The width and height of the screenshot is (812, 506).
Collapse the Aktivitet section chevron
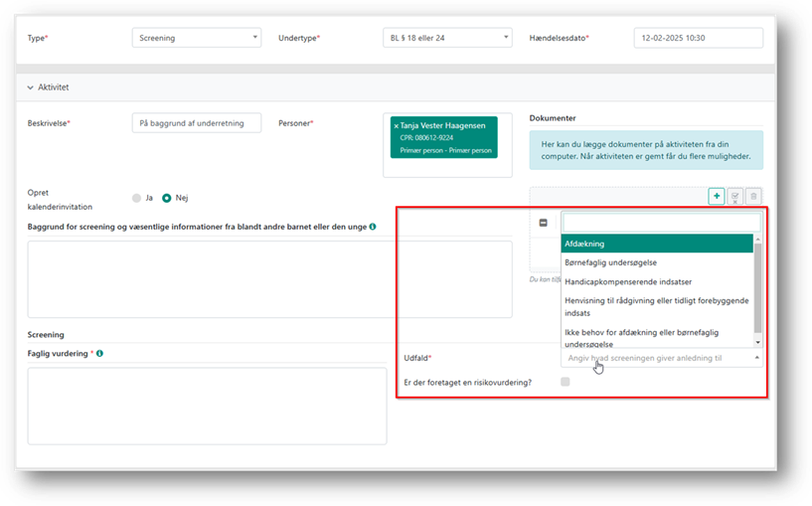31,87
